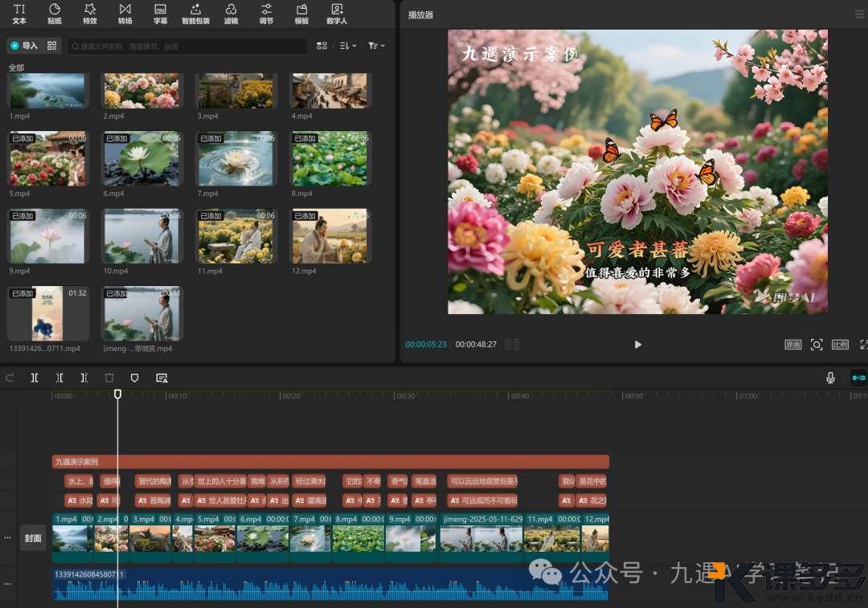
Task: Select the 6.mp4 lotus thumbnail in media library
Action: [142, 158]
